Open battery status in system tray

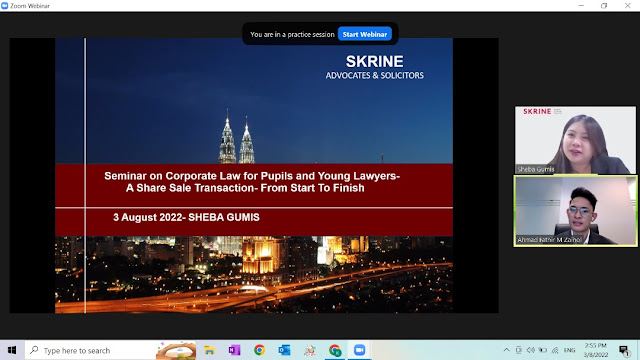pyautogui.click(x=542, y=350)
